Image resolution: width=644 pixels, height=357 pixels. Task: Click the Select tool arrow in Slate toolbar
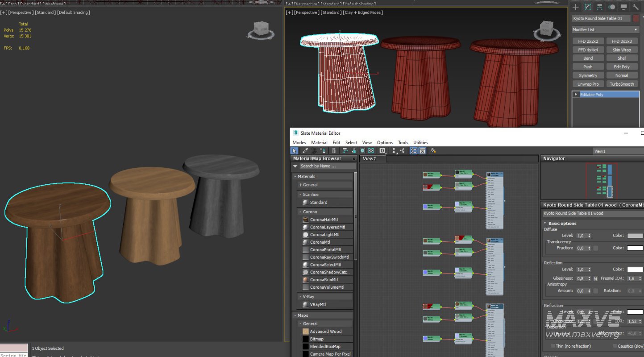pyautogui.click(x=295, y=151)
